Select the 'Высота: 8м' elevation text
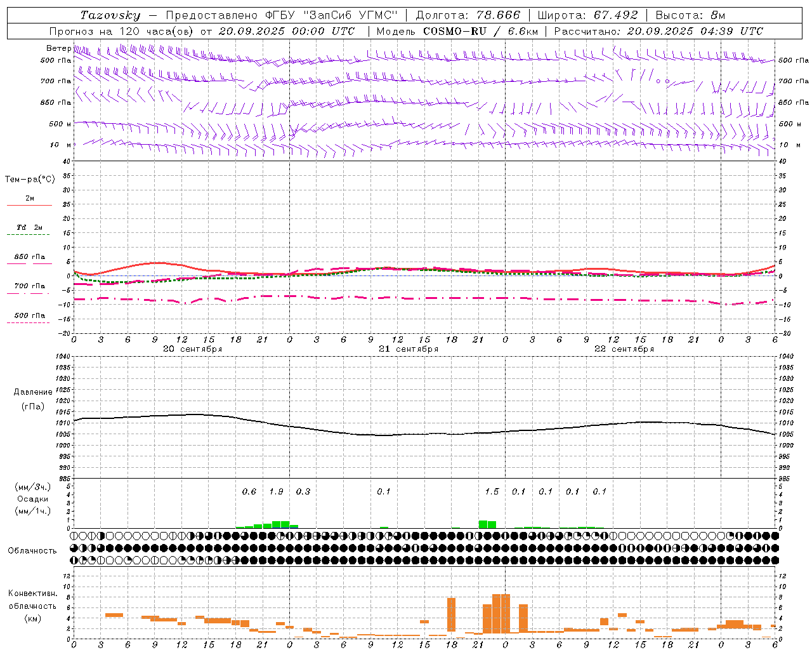Image resolution: width=812 pixels, height=650 pixels. click(x=690, y=15)
